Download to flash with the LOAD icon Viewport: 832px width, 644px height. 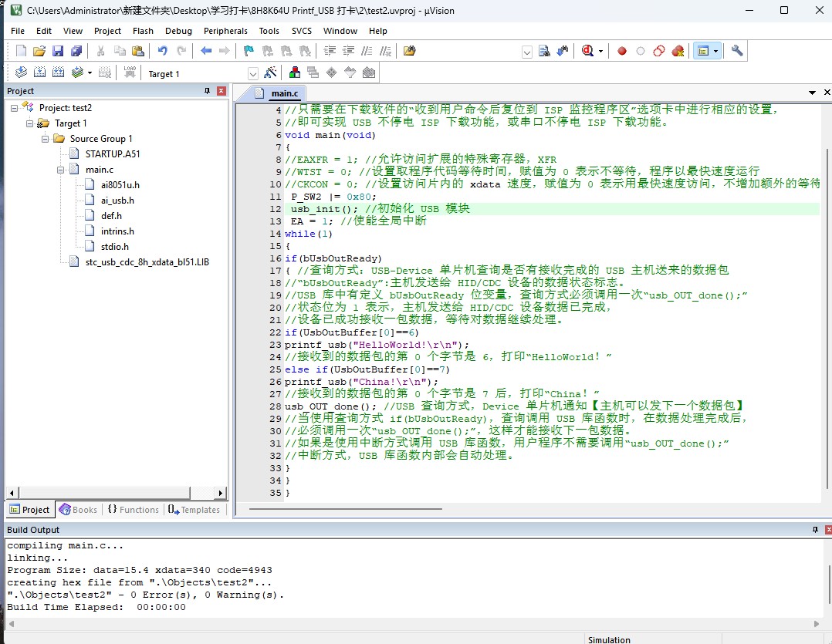click(x=130, y=72)
